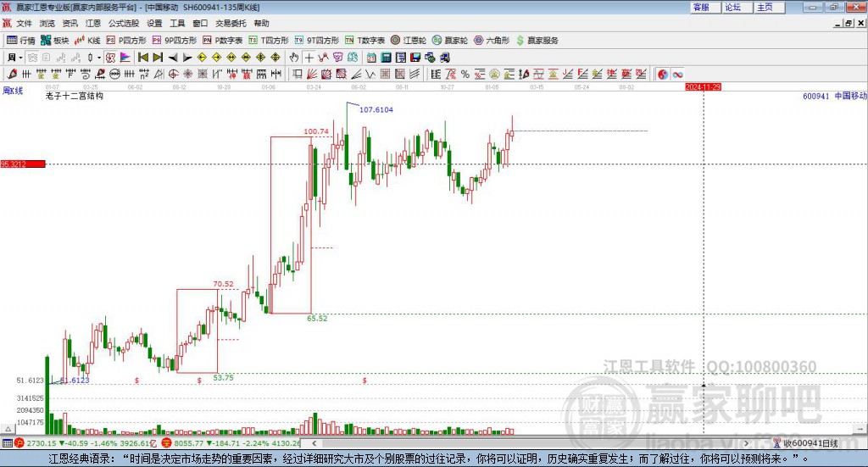
Task: Click the 周K线 chart label
Action: 13,91
